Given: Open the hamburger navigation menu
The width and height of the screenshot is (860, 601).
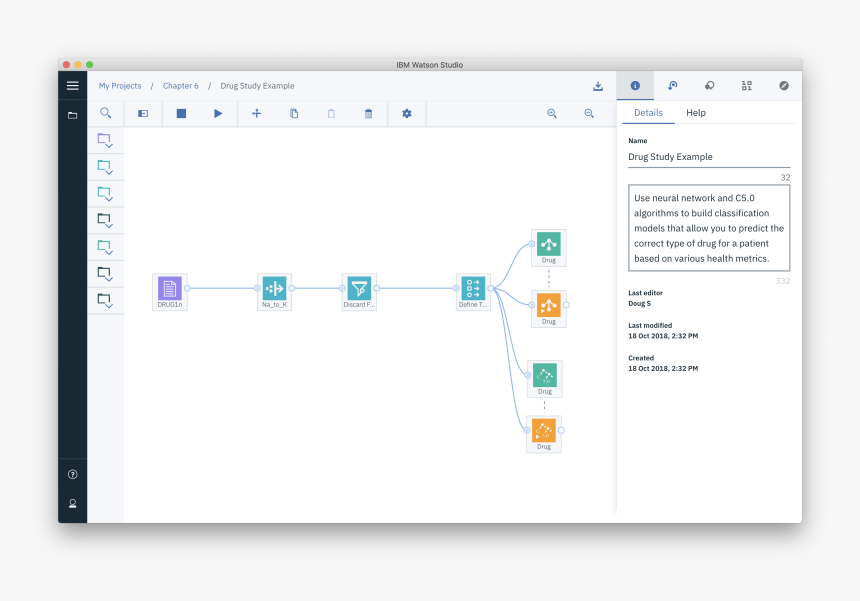Looking at the screenshot, I should pos(72,86).
